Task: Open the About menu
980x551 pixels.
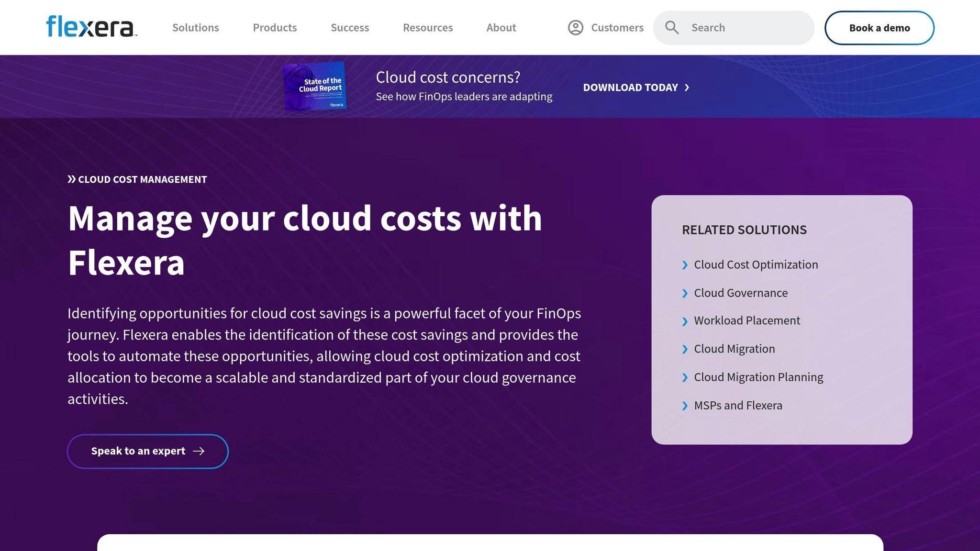Action: (x=501, y=28)
